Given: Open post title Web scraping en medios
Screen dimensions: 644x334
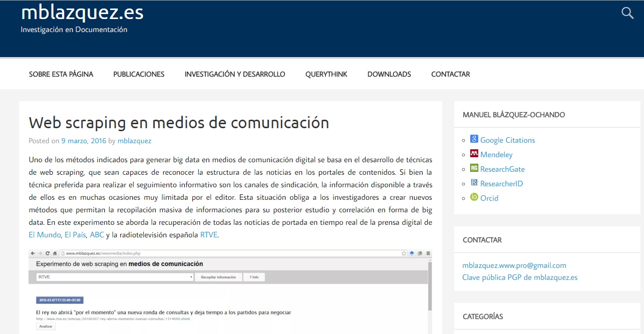Looking at the screenshot, I should pos(179,122).
